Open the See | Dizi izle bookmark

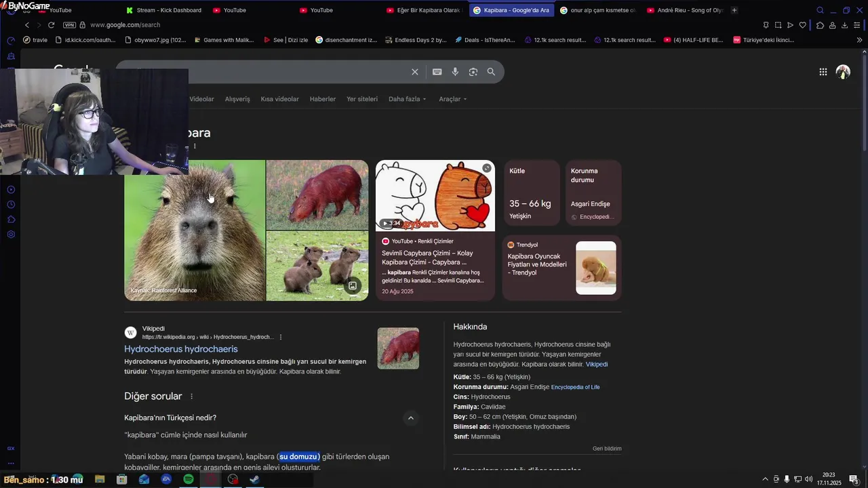coord(285,40)
